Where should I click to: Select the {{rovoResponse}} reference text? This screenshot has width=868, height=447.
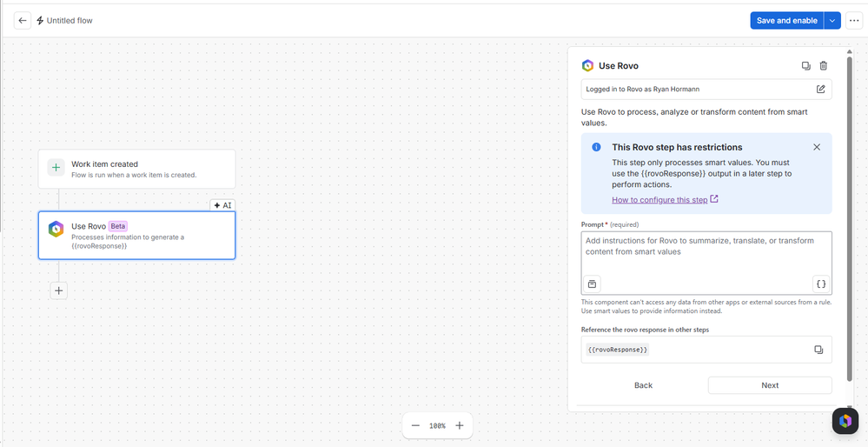click(x=617, y=350)
